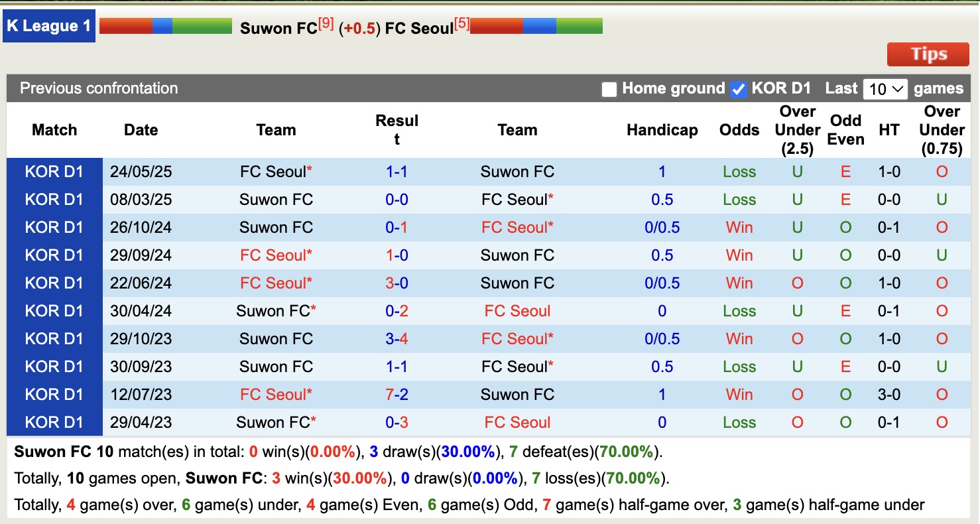Uncheck the KOR D1 filter checkbox

point(738,88)
